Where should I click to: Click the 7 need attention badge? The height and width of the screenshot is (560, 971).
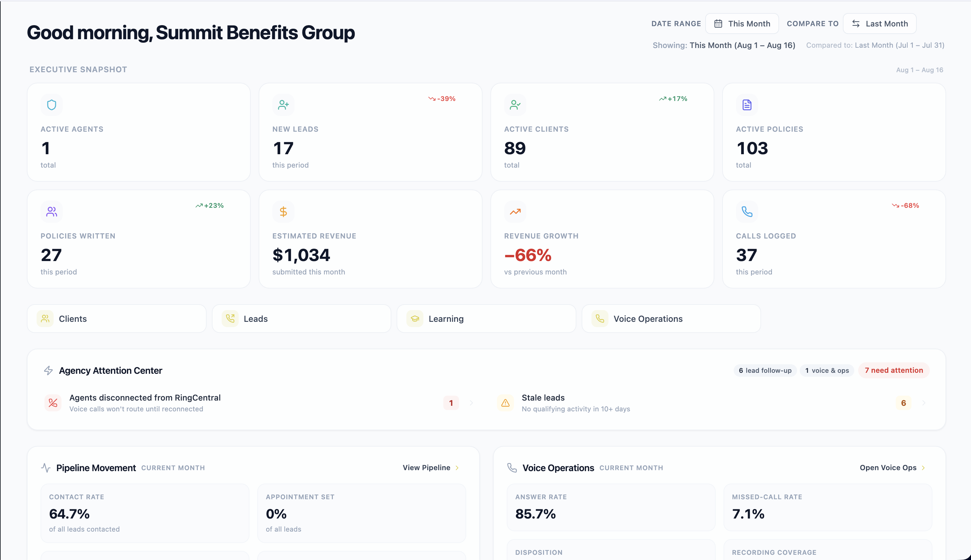click(x=894, y=371)
